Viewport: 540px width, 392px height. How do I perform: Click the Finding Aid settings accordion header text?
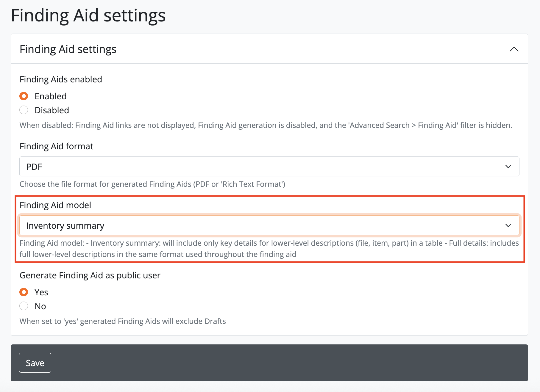click(x=68, y=49)
